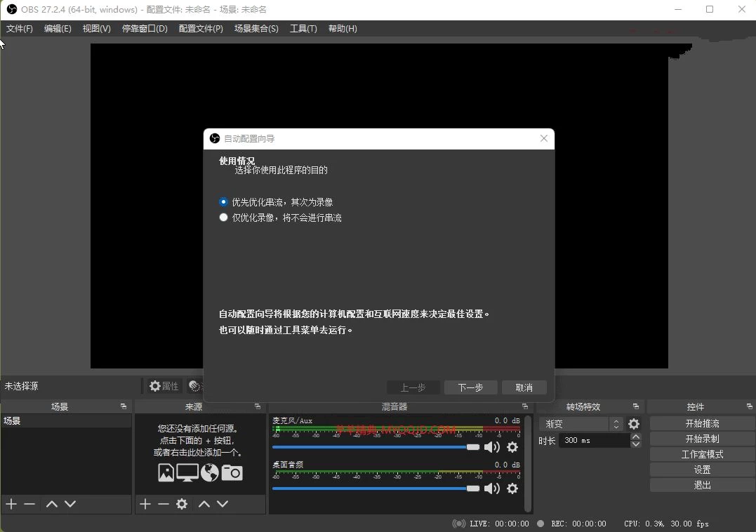Click 下一步 in the configuration wizard

pyautogui.click(x=470, y=387)
